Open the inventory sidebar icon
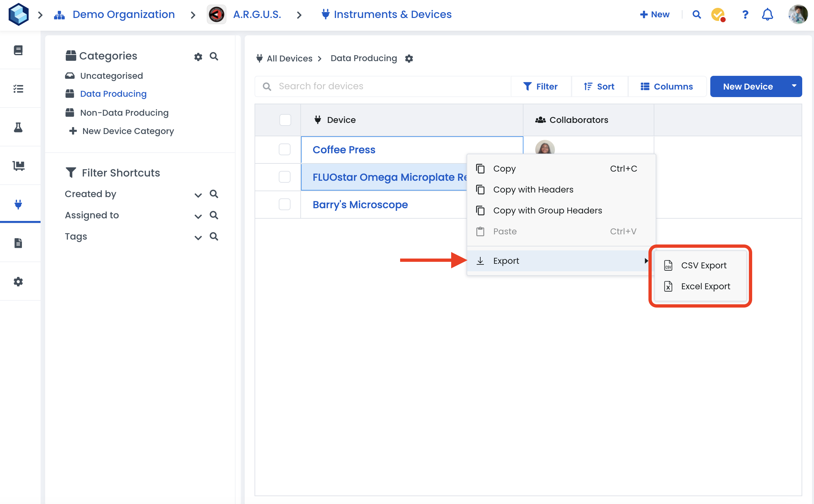 18,166
